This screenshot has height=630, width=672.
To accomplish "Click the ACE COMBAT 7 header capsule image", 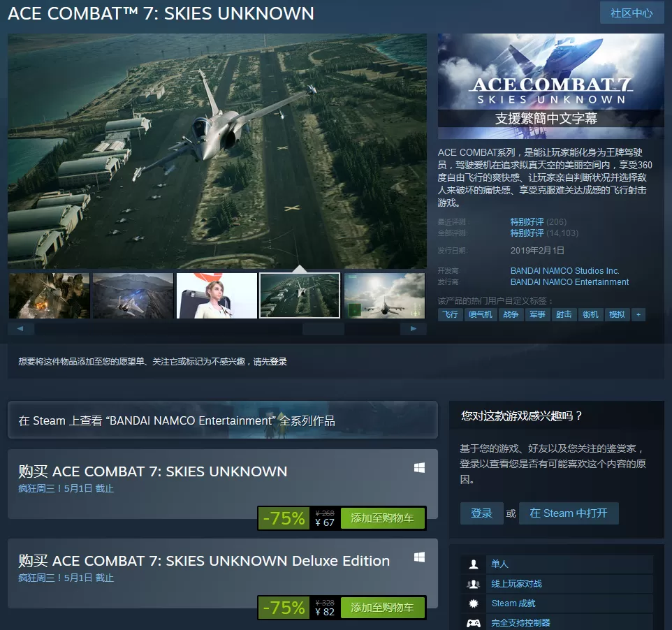I will [550, 86].
